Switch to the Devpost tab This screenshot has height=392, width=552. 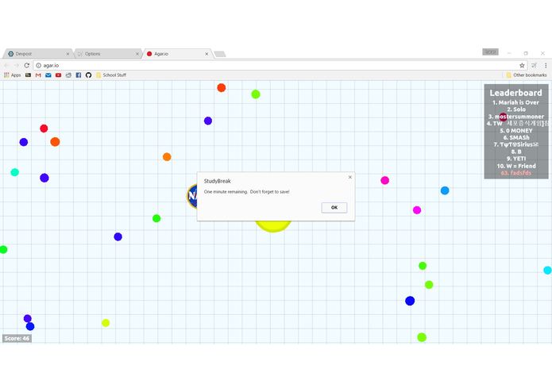coord(38,54)
